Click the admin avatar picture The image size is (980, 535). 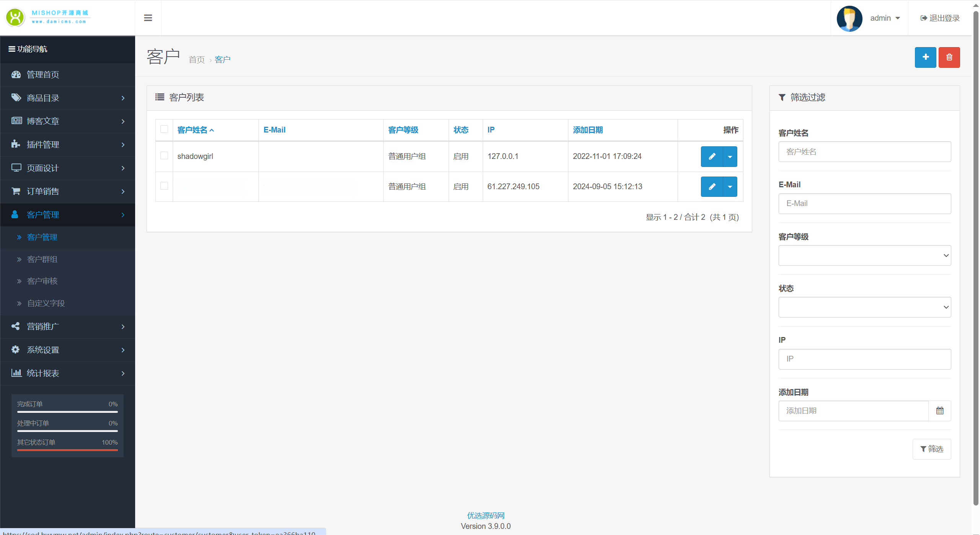point(849,18)
